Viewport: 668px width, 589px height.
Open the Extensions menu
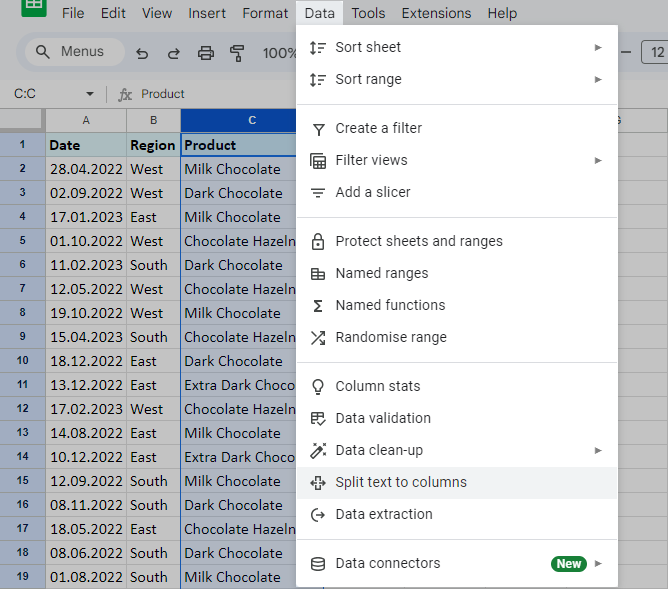436,13
